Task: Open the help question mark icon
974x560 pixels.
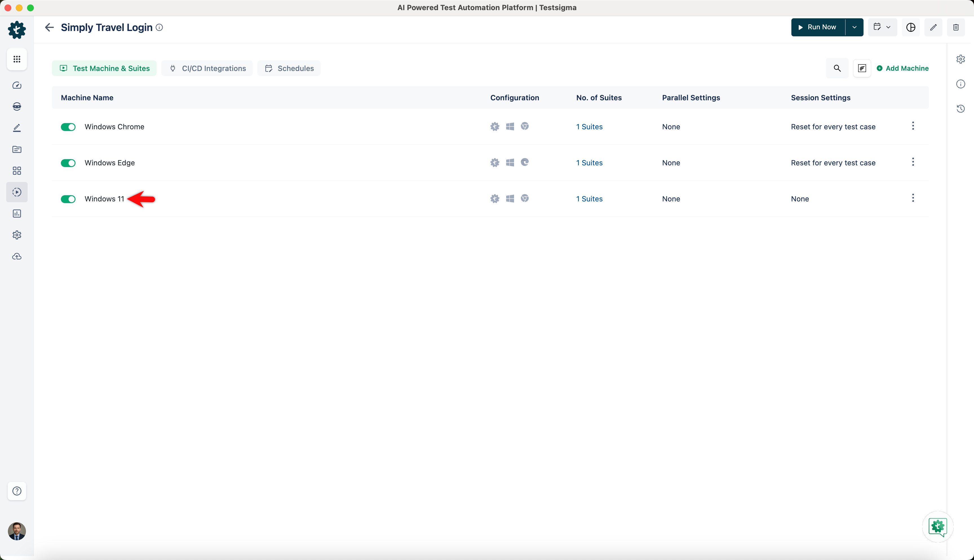Action: [17, 491]
